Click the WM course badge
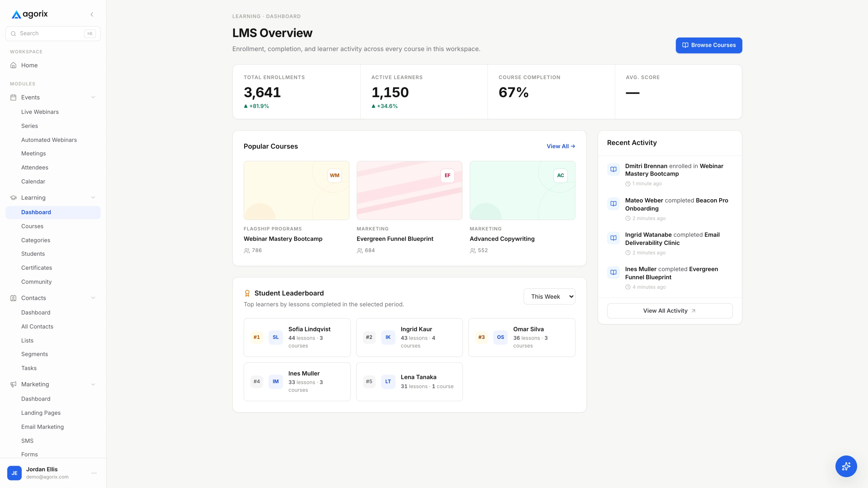The width and height of the screenshot is (868, 488). pyautogui.click(x=334, y=175)
